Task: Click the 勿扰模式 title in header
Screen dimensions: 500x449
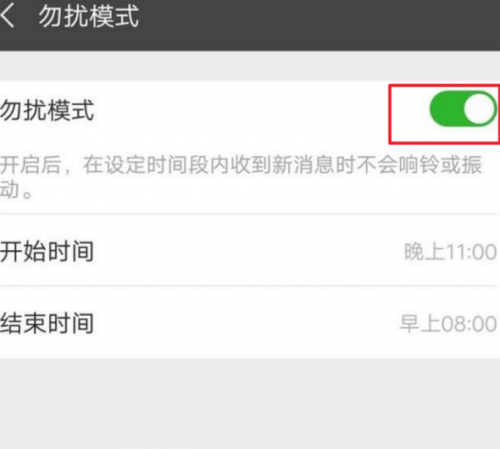Action: (x=89, y=16)
